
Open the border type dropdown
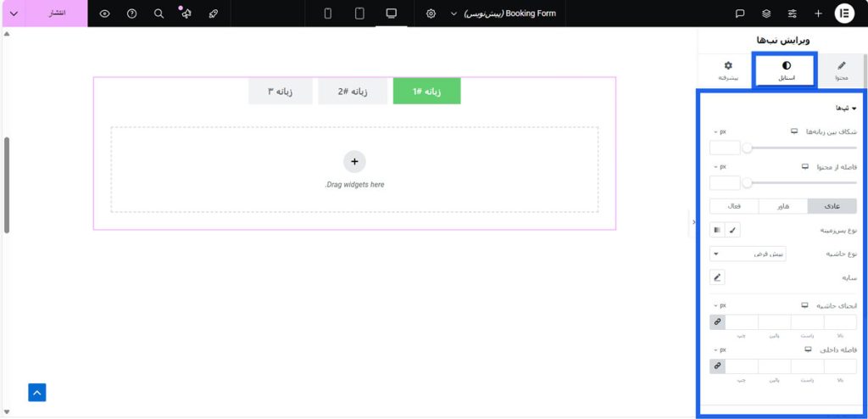click(x=749, y=254)
